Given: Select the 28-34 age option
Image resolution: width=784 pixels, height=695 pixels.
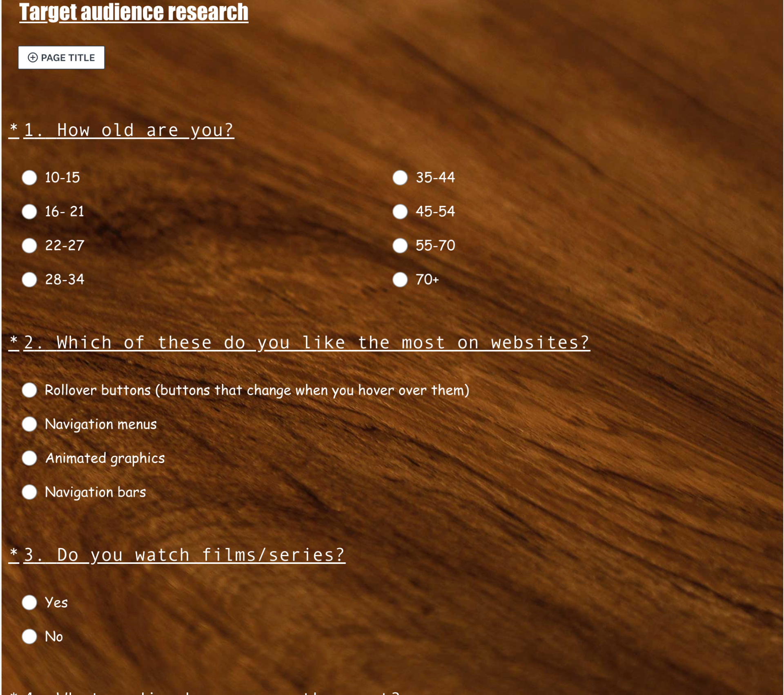Looking at the screenshot, I should coord(29,280).
